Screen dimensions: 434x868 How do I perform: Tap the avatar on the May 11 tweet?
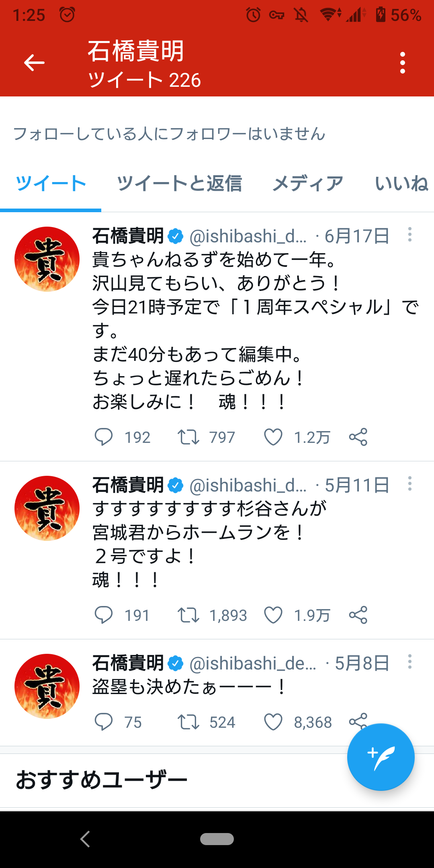[47, 508]
